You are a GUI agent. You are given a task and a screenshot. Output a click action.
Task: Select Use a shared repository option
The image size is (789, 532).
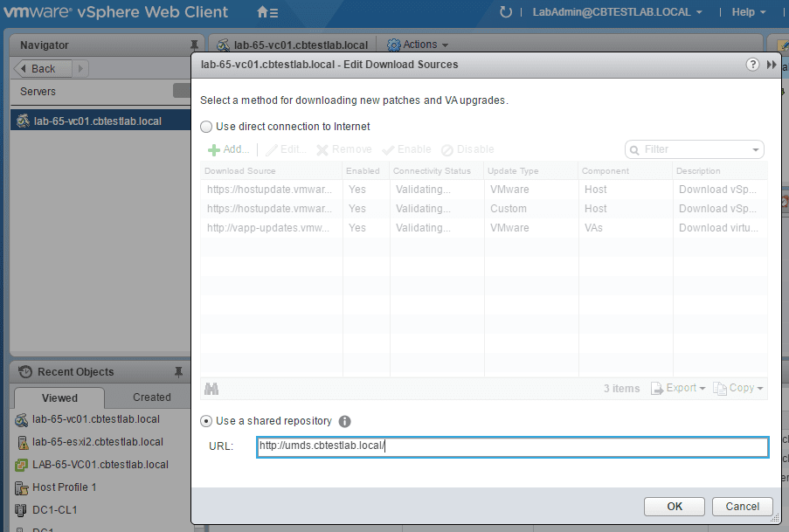(x=206, y=421)
